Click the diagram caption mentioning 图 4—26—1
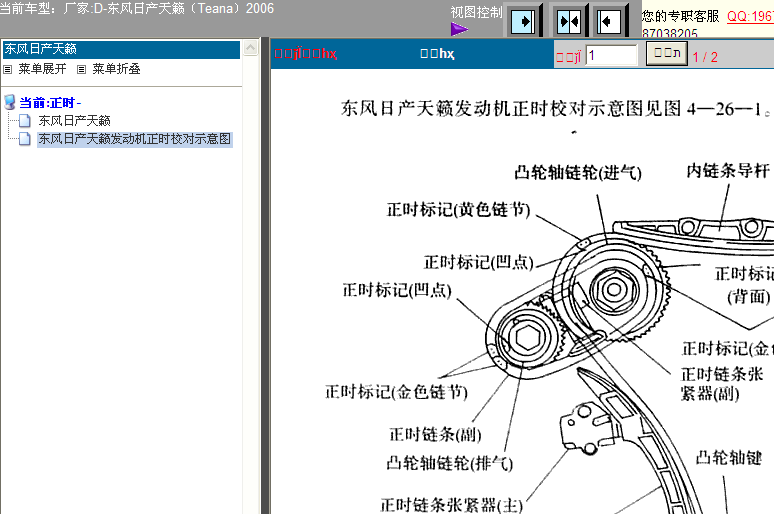The image size is (774, 514). coord(555,108)
